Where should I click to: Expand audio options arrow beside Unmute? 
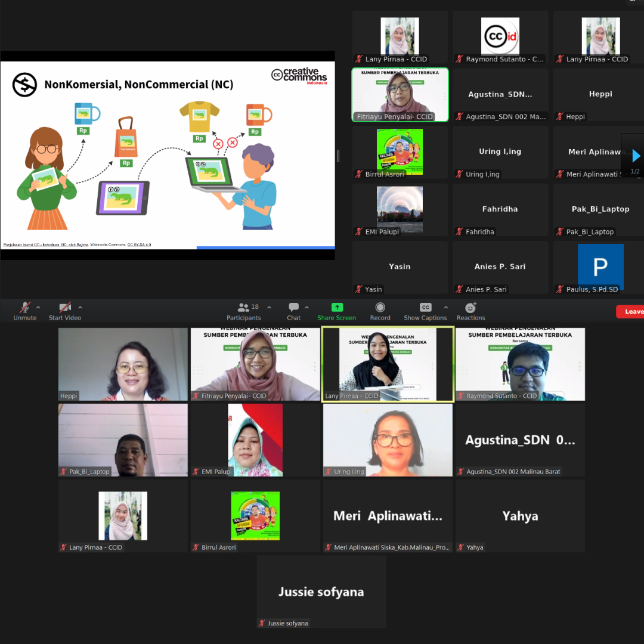[x=38, y=308]
